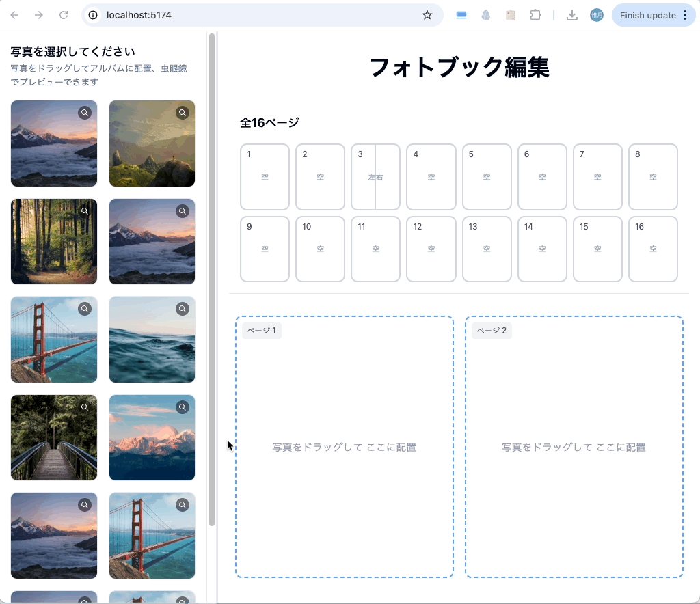
Task: Click the Finish update button
Action: [645, 14]
